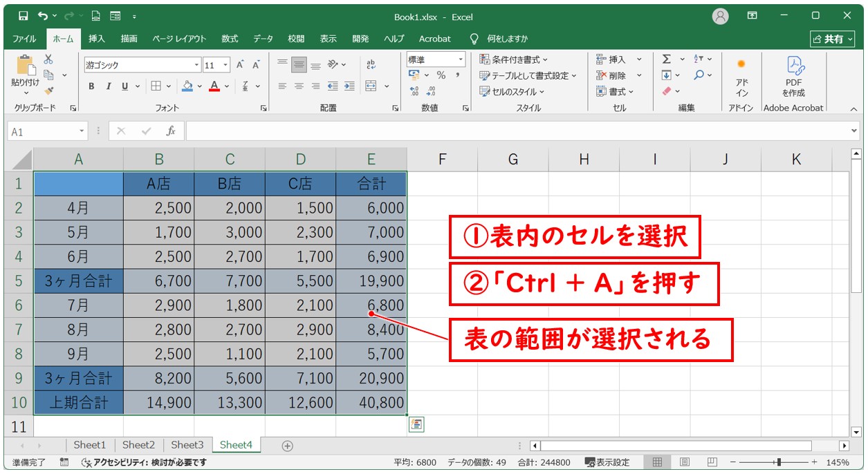Viewport: 868px width, 474px height.
Task: Click the Cut scissors icon
Action: pyautogui.click(x=48, y=59)
